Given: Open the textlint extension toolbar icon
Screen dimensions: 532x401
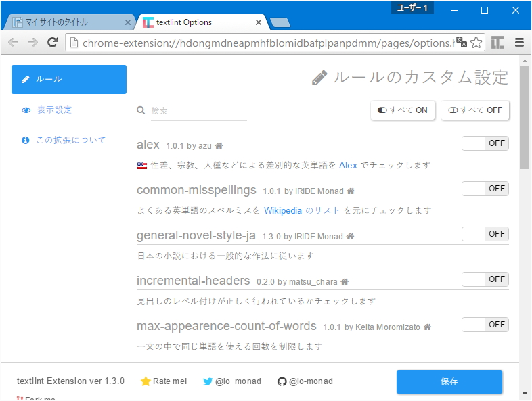Looking at the screenshot, I should point(497,43).
